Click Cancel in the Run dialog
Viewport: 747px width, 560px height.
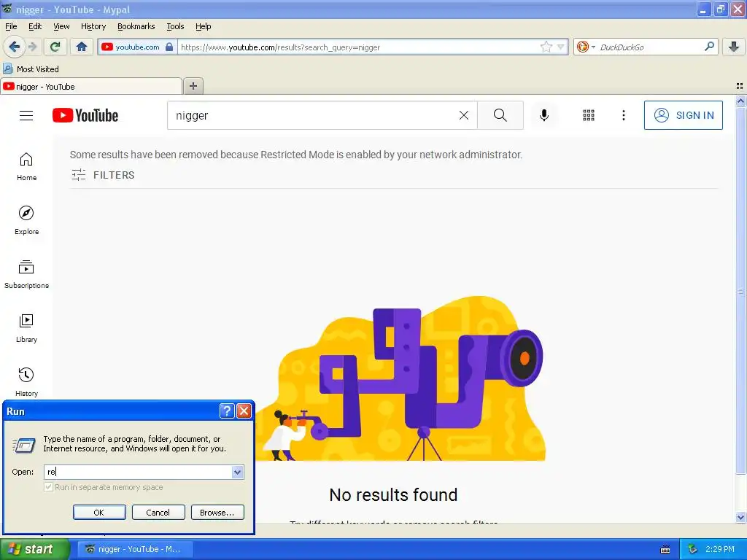tap(158, 513)
